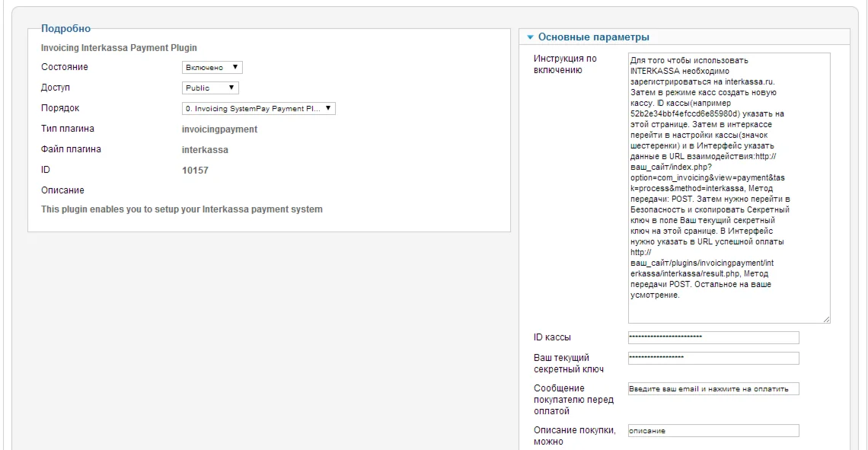Click the invoicingpayment plugin type value
The height and width of the screenshot is (450, 868).
(219, 129)
